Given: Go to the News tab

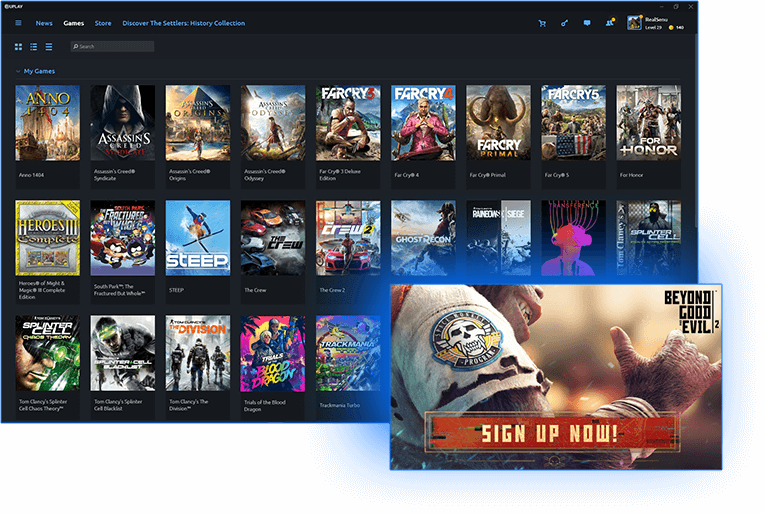Looking at the screenshot, I should pos(44,23).
